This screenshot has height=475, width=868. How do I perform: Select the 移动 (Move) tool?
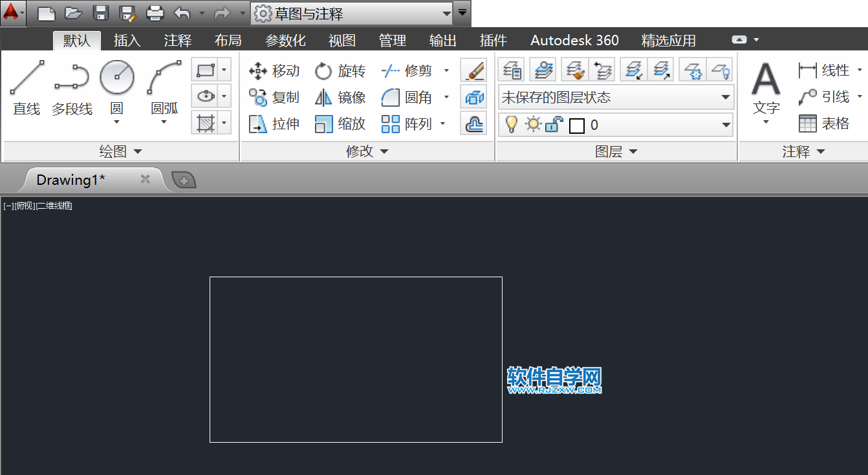pos(274,70)
